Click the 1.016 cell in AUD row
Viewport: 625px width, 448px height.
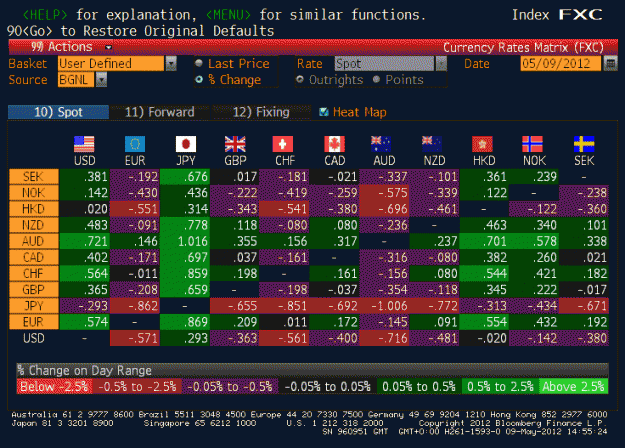coord(185,241)
